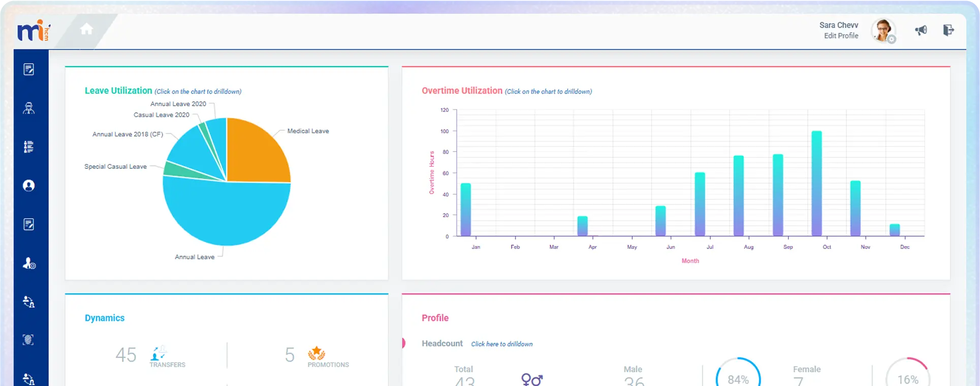Screen dimensions: 980x386
Task: Click the Casual Leave 2020 label
Action: (162, 115)
